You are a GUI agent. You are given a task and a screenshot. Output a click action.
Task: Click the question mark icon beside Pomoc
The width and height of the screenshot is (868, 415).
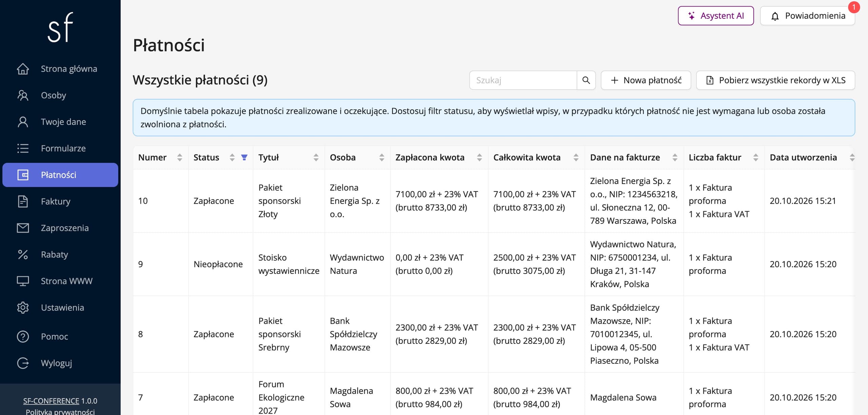pyautogui.click(x=23, y=336)
